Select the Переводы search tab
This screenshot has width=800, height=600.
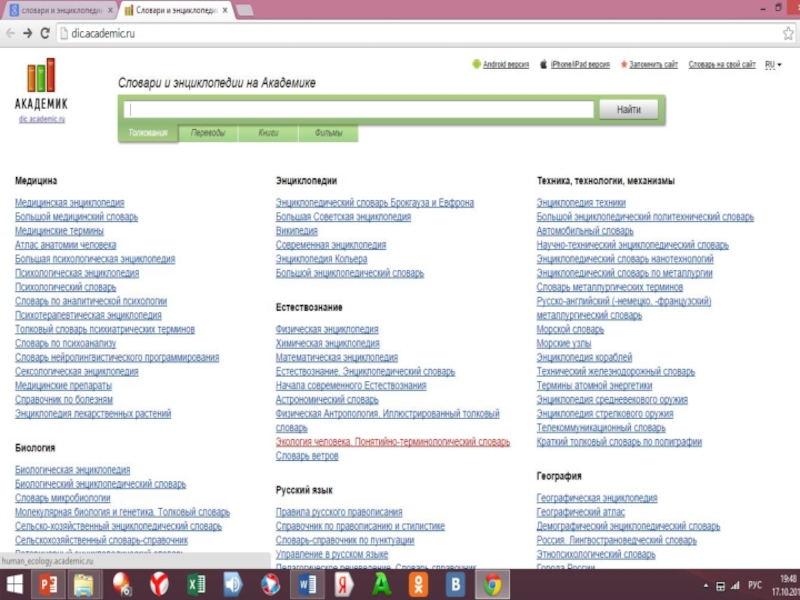click(x=208, y=133)
